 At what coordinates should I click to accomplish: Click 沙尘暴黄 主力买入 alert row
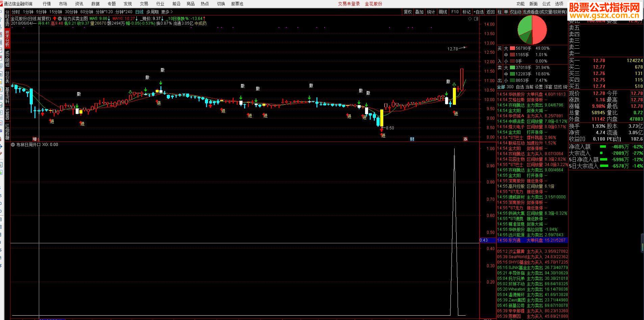(x=532, y=251)
